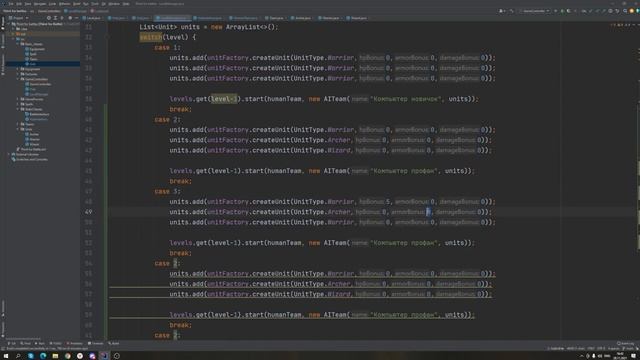The image size is (640, 360).
Task: Open the File menu
Action: (x=11, y=4)
